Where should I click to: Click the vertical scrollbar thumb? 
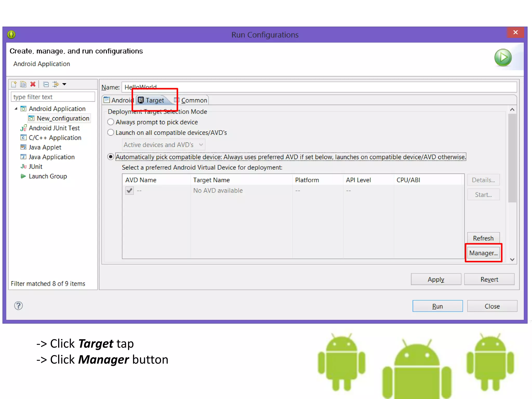tap(512, 158)
